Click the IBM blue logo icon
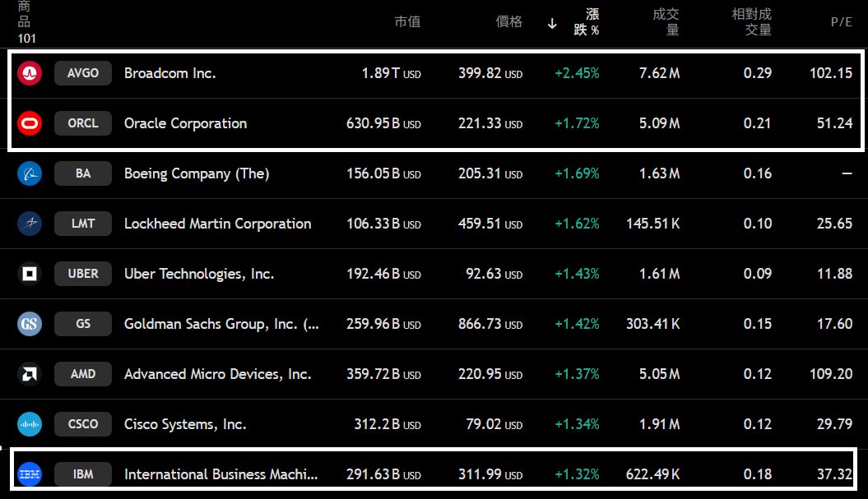The width and height of the screenshot is (868, 499). pyautogui.click(x=30, y=474)
